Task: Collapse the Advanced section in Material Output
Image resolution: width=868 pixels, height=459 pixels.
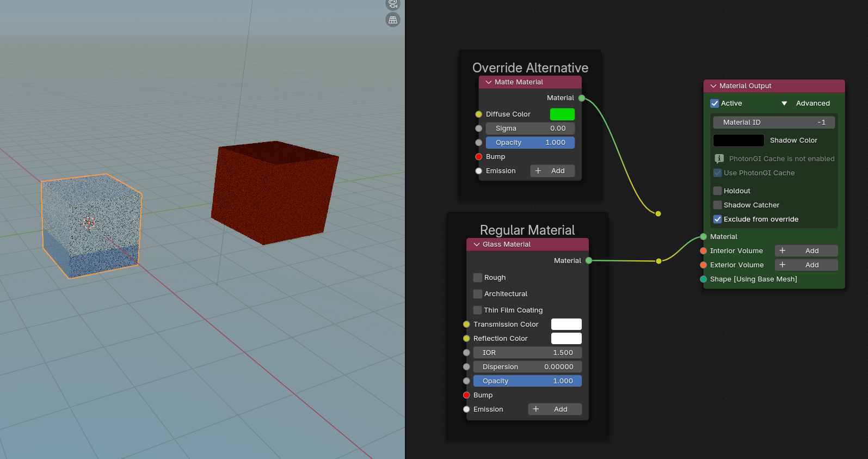Action: click(784, 103)
